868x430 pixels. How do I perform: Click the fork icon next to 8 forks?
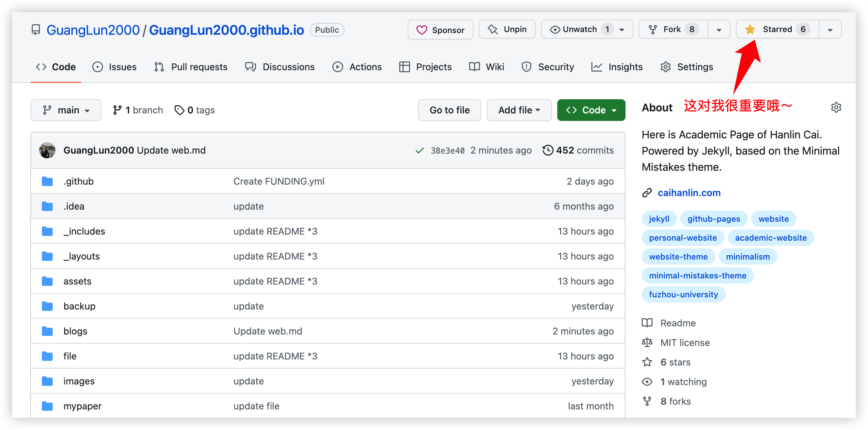(x=647, y=401)
